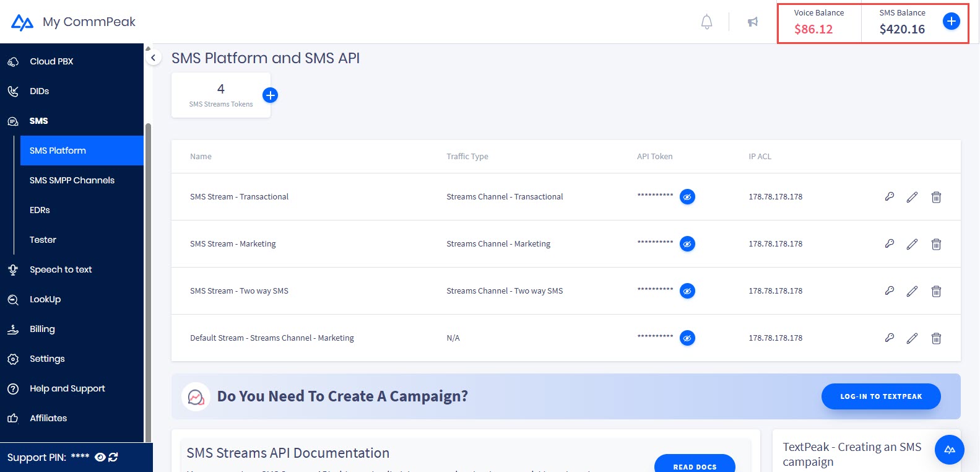980x472 pixels.
Task: Open the LookUp sidebar item
Action: [45, 299]
